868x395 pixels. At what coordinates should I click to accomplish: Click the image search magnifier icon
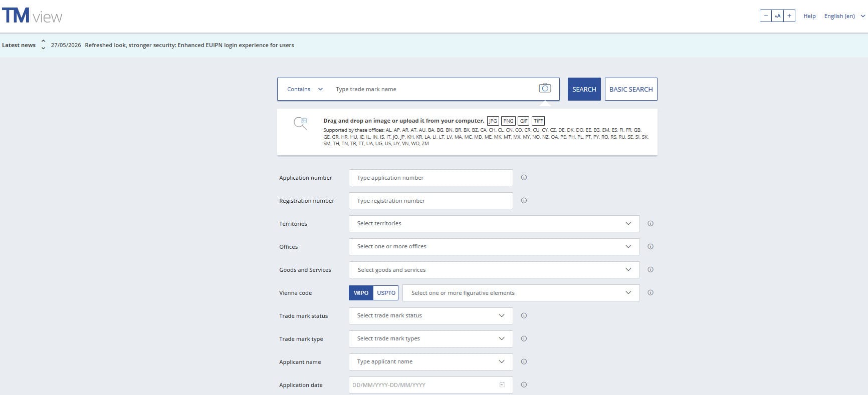pyautogui.click(x=300, y=123)
